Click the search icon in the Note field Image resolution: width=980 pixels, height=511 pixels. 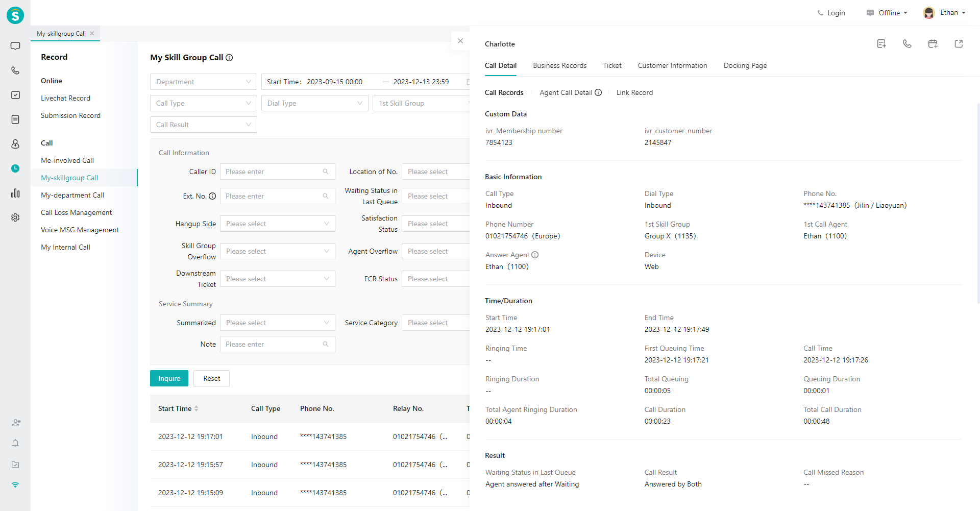coord(326,344)
